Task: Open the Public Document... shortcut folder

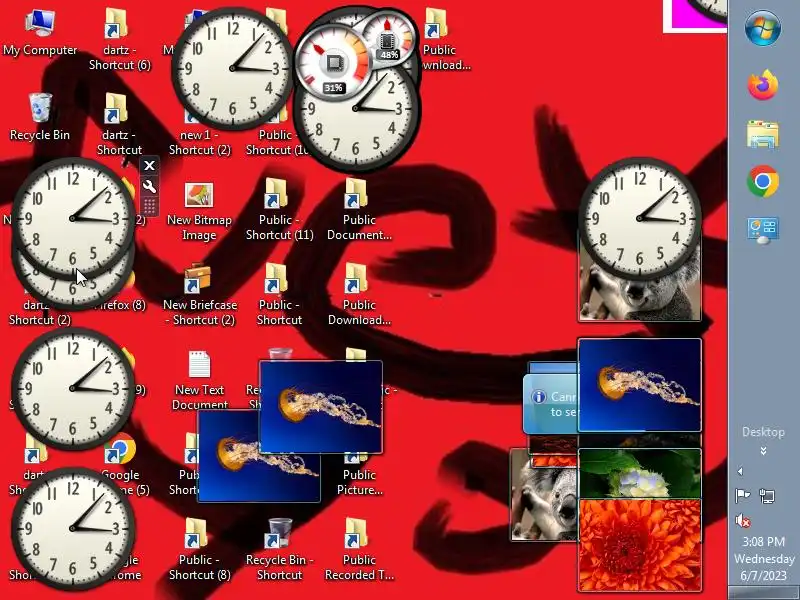Action: (x=359, y=209)
